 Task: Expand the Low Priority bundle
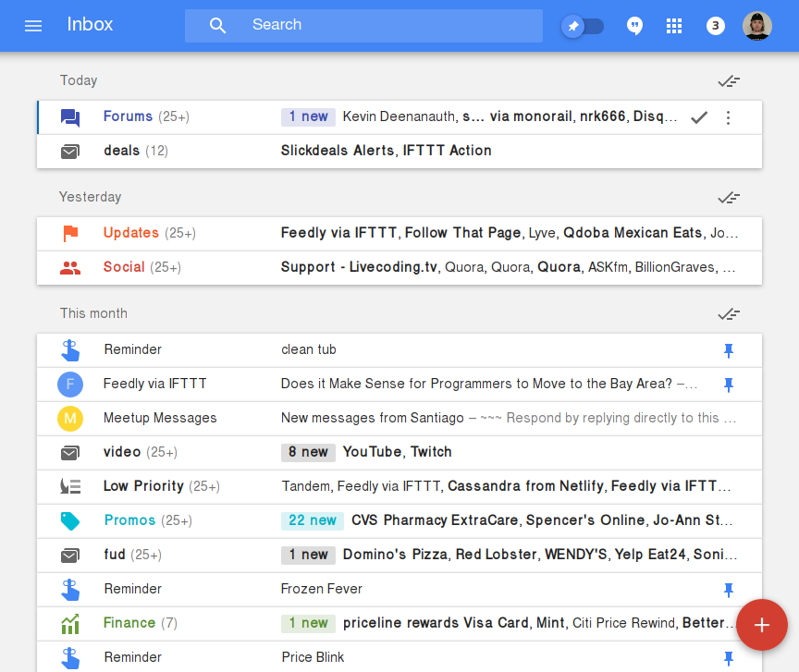[399, 486]
